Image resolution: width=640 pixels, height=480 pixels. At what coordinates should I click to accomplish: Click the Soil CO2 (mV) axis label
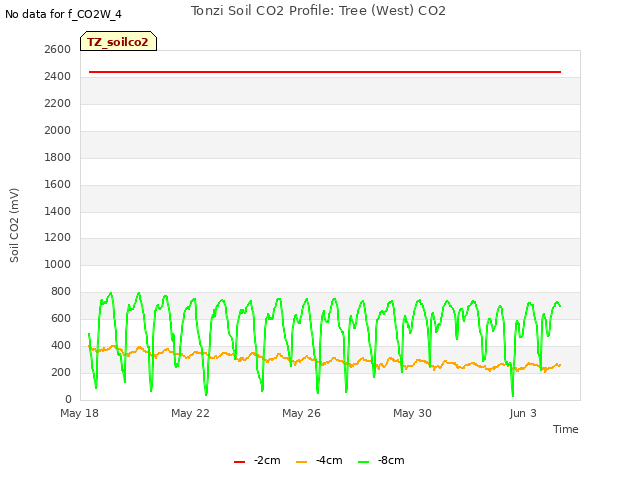pyautogui.click(x=14, y=225)
